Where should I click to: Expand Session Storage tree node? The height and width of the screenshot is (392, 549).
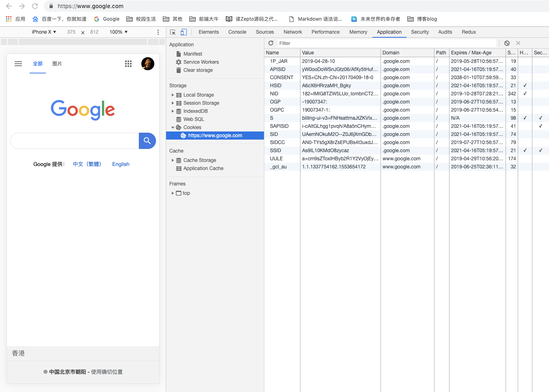(173, 103)
